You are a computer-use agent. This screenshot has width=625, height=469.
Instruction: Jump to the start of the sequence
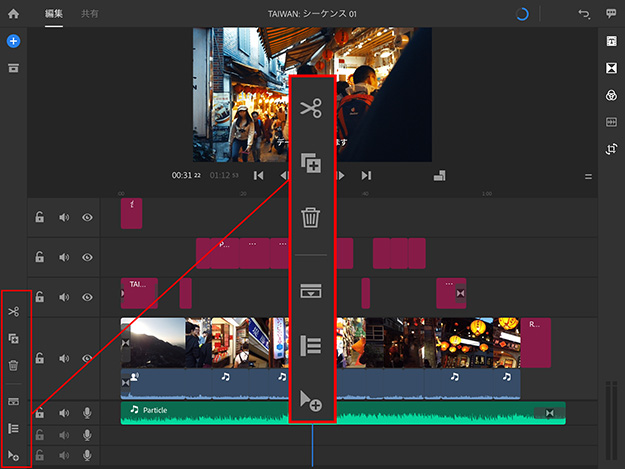tap(259, 176)
